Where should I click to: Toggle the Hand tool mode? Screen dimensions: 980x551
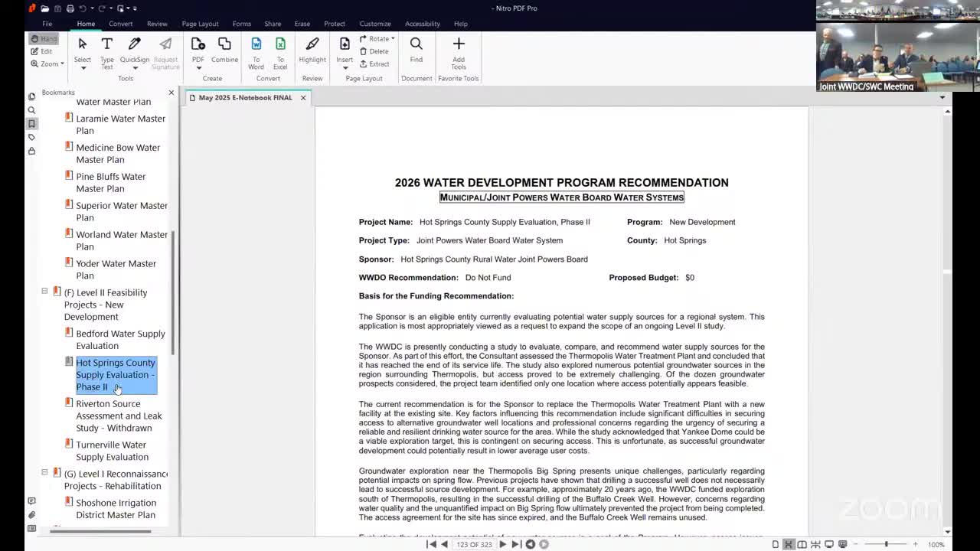[44, 39]
